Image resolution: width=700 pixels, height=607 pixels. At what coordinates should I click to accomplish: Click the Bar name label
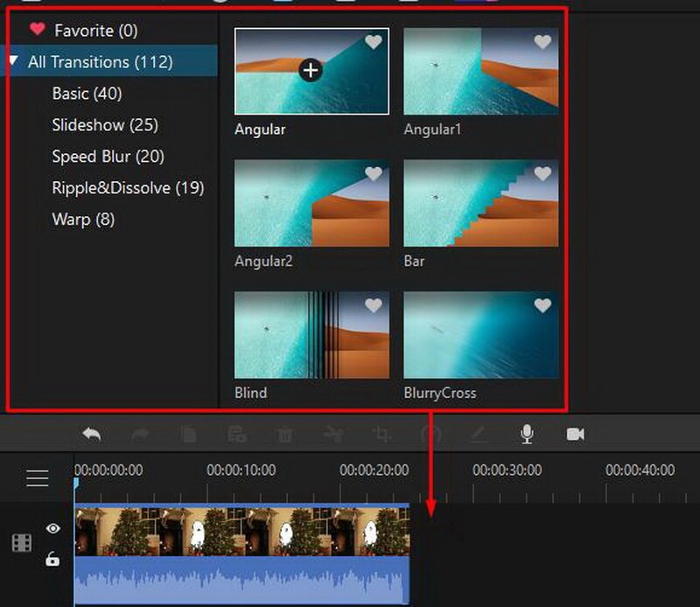tap(414, 262)
